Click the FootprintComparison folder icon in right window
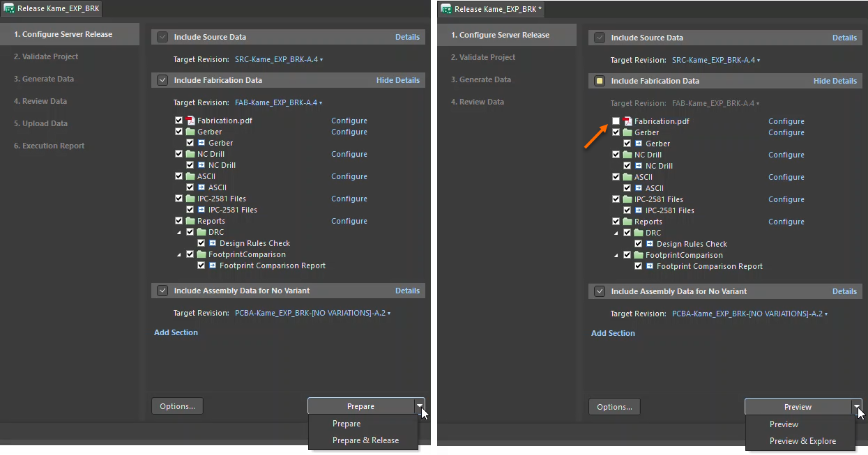 coord(639,255)
